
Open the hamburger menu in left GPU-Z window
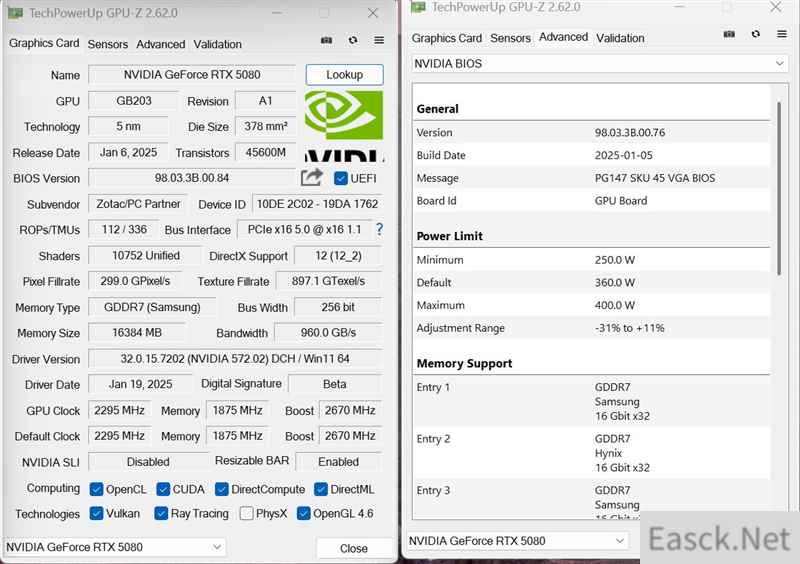[x=379, y=40]
